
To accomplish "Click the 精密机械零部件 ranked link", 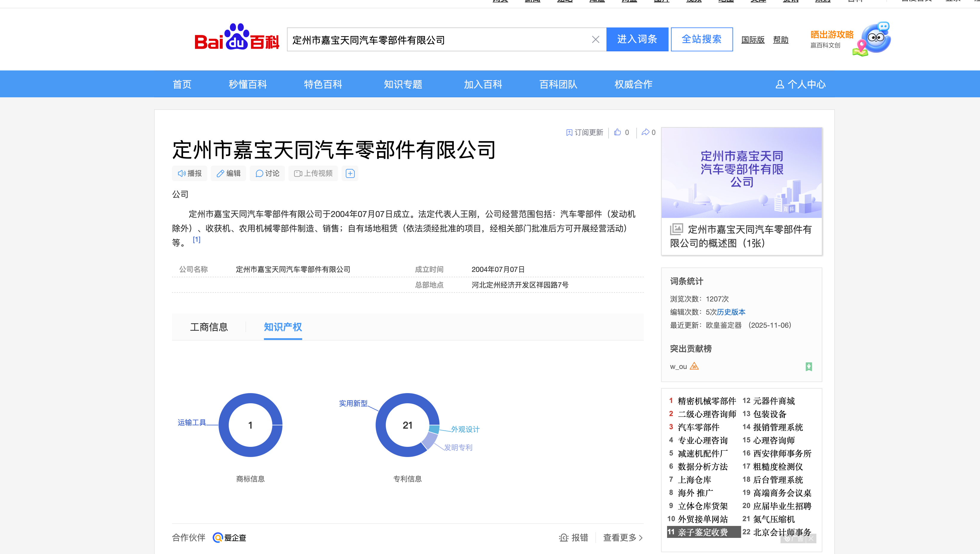I will click(707, 401).
